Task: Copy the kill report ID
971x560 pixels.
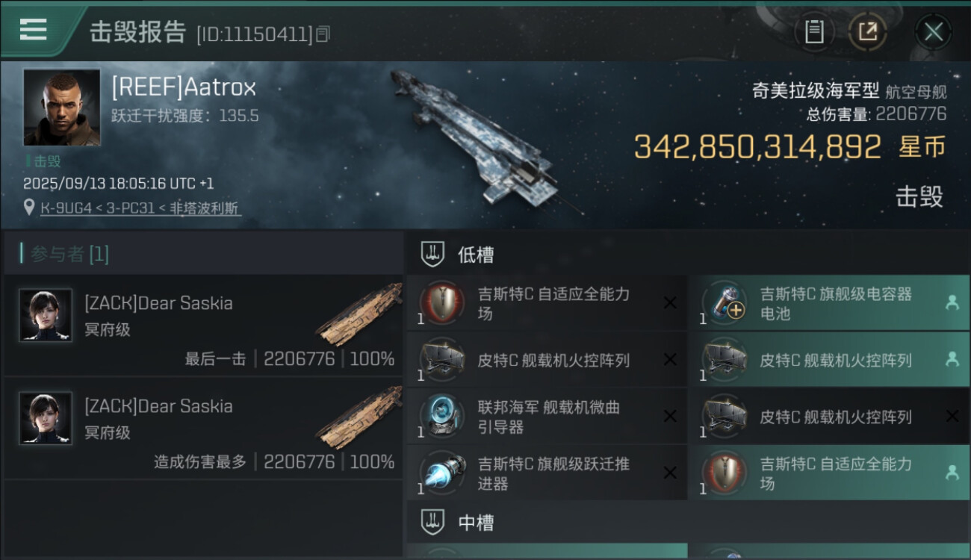Action: pos(323,34)
